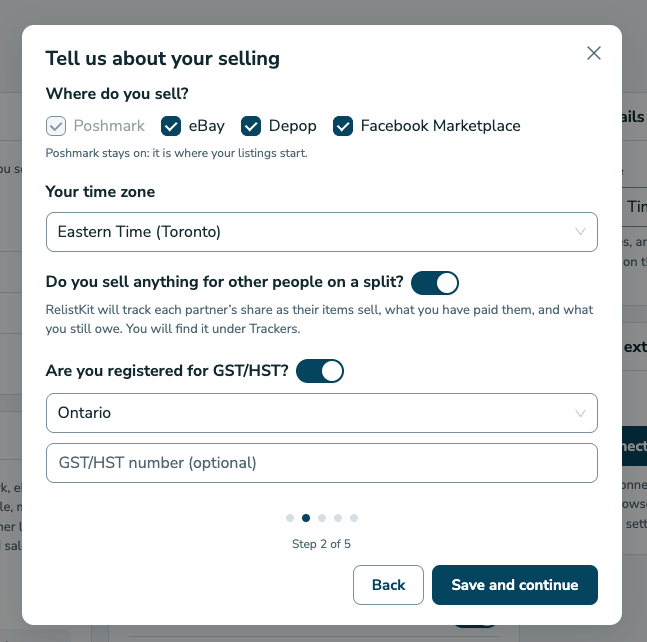Go to step one dot
Image resolution: width=647 pixels, height=642 pixels.
tap(290, 518)
